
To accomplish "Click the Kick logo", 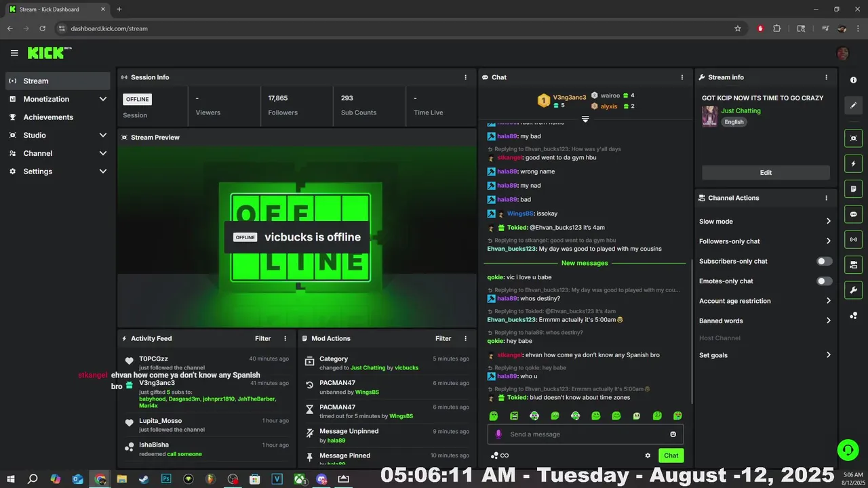I will tap(49, 53).
